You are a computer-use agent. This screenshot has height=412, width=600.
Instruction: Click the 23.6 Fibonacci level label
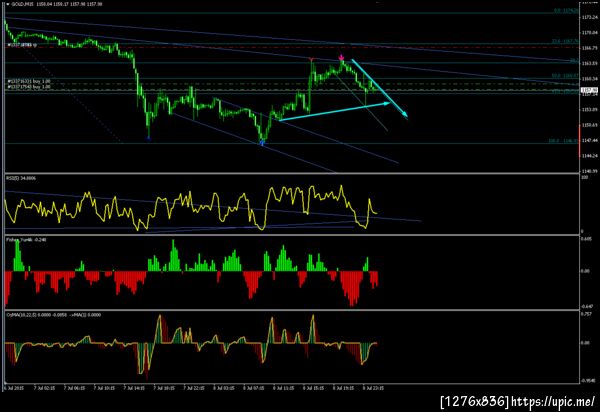point(565,41)
